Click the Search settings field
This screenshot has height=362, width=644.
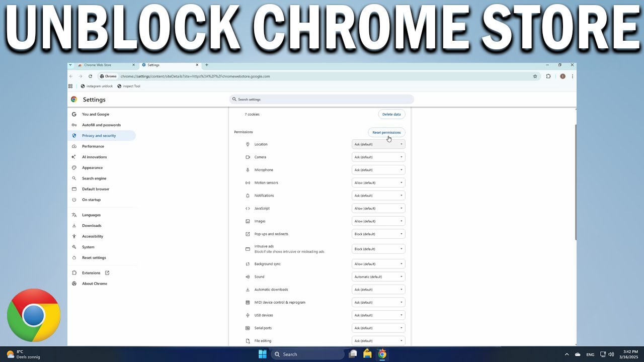[x=322, y=100]
